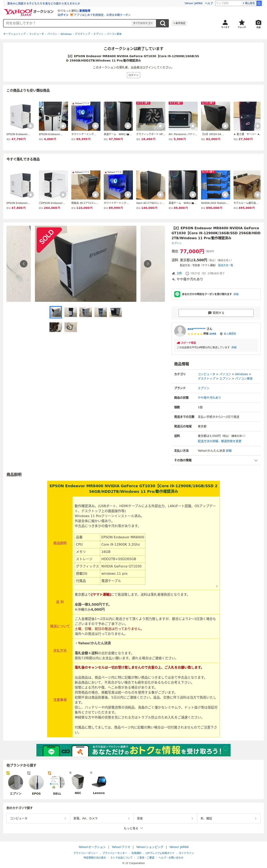
Task: Click the ウェブ検索 input field
Action: [228, 3]
